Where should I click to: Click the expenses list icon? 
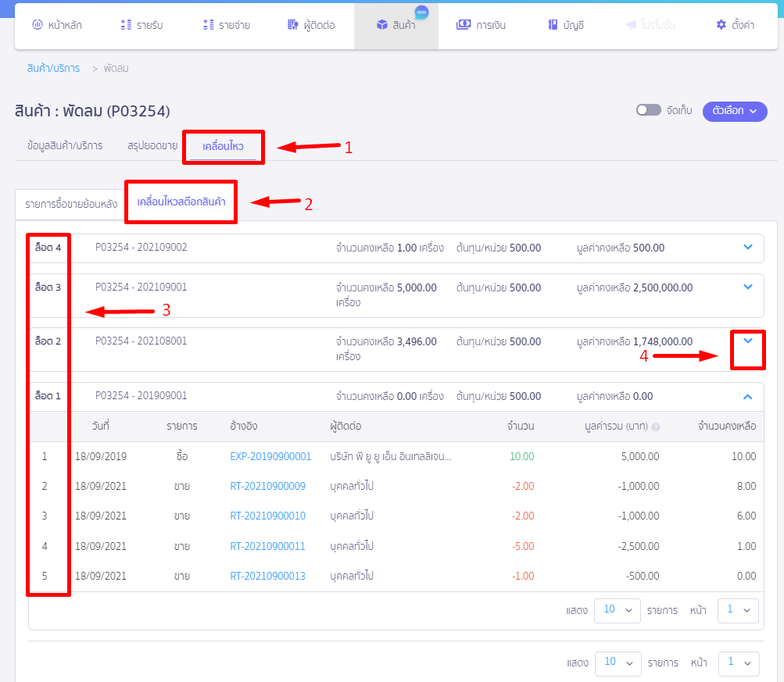208,25
